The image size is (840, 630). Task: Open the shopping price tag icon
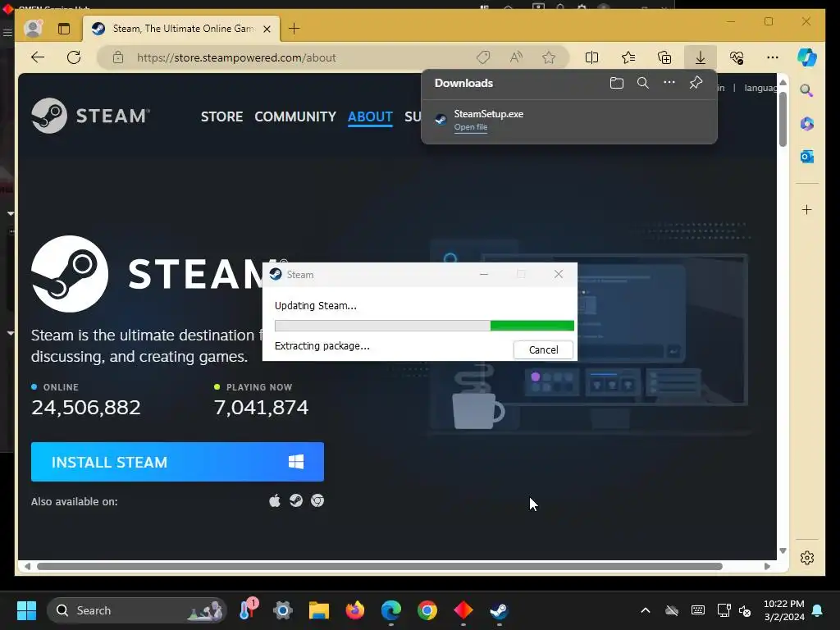coord(483,57)
